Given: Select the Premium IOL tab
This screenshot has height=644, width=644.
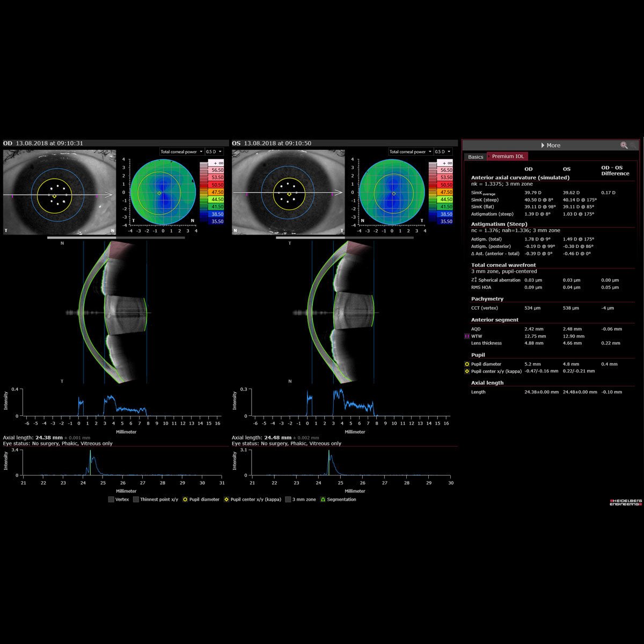Looking at the screenshot, I should (x=508, y=157).
